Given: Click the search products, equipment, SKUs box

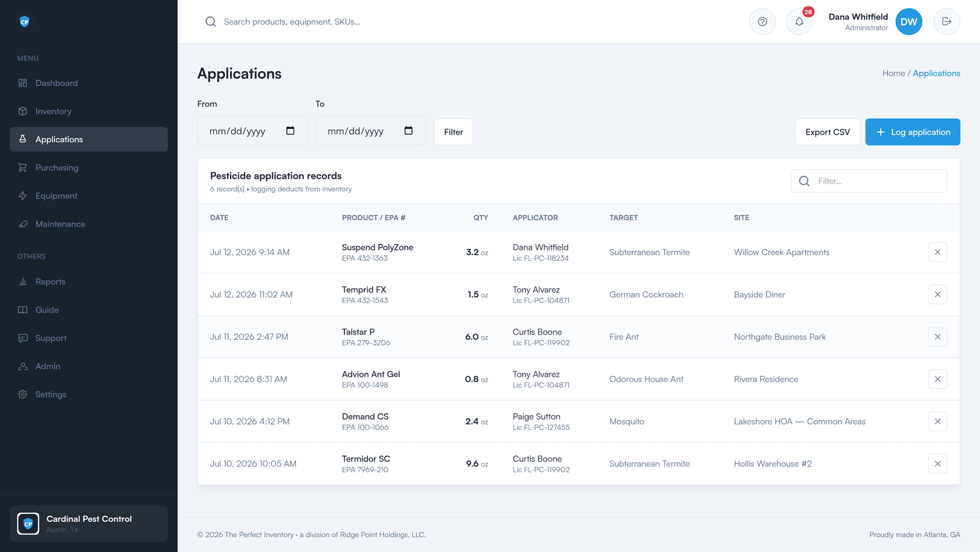Looking at the screenshot, I should coord(292,22).
